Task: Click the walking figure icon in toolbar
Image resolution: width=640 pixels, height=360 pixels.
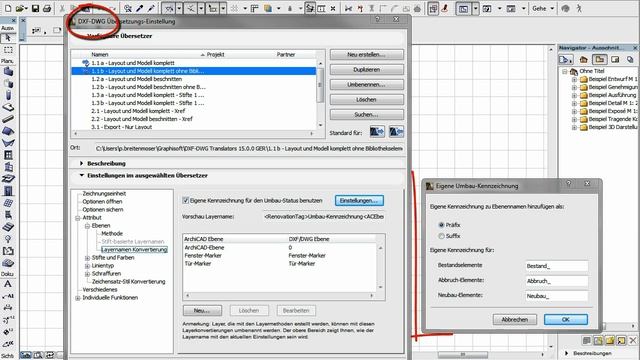Action: point(579,8)
